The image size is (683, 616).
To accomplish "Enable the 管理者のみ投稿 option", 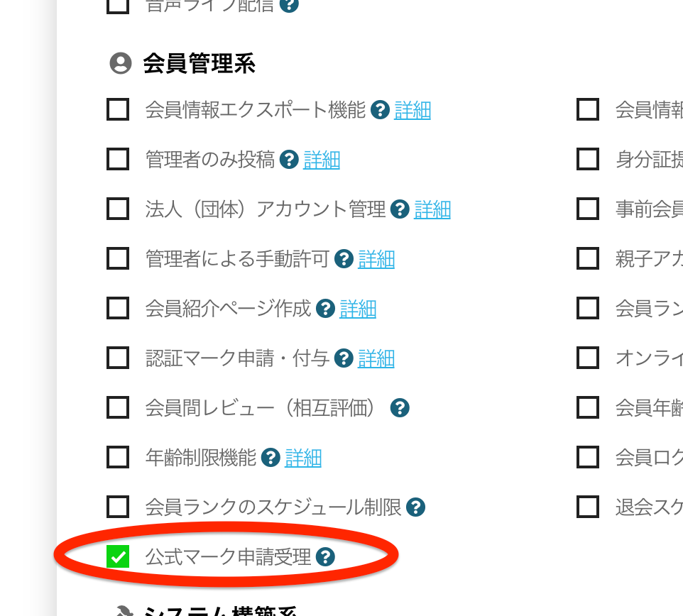I will coord(118,159).
